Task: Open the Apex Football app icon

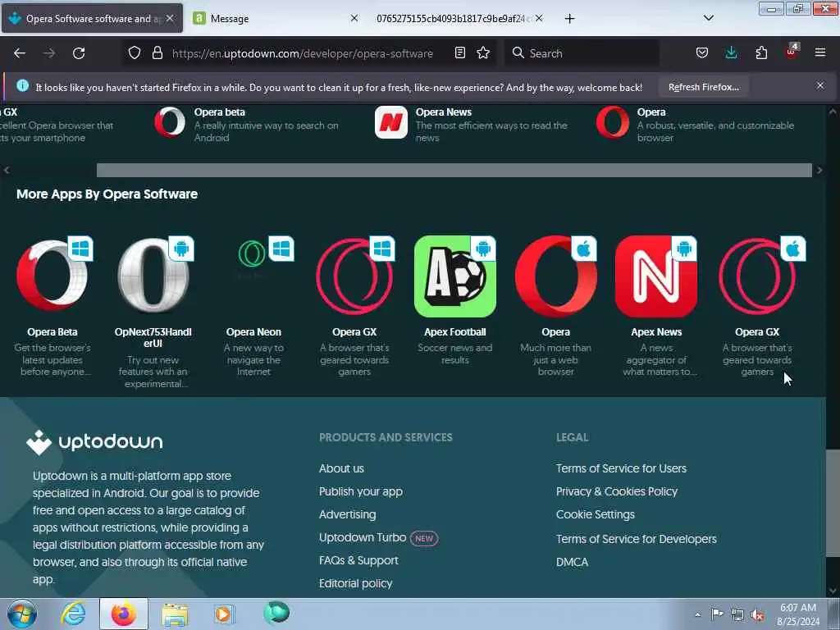Action: point(455,276)
